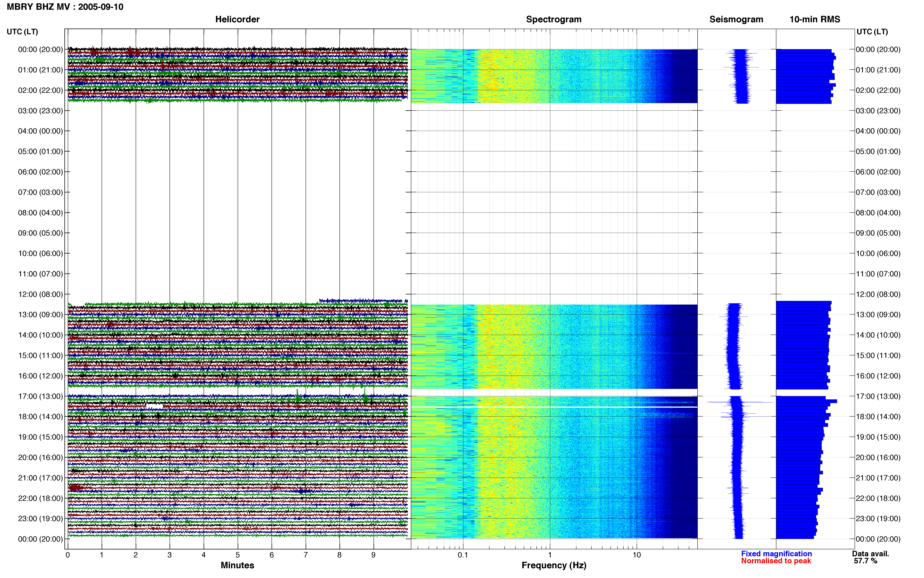Click left axis label "17:00 (13:00)"

pos(41,396)
